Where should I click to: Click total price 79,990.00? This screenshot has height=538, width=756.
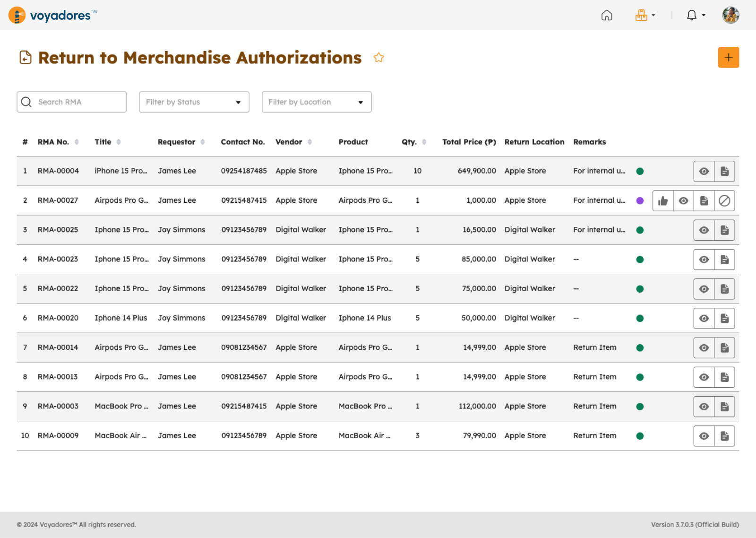479,435
